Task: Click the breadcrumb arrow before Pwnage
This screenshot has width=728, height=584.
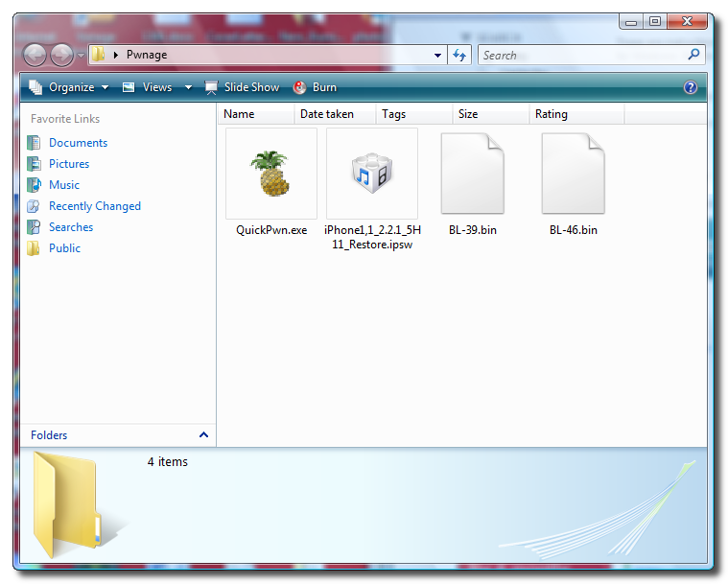Action: click(116, 55)
